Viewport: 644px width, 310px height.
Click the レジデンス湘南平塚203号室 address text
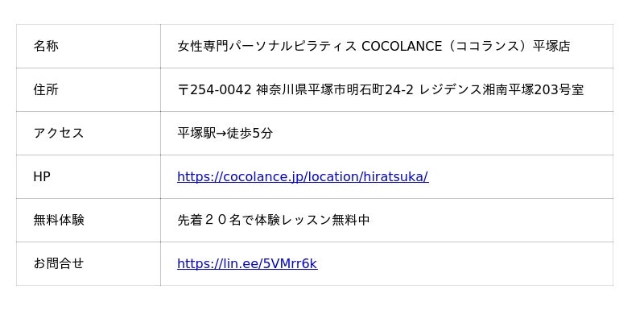click(x=502, y=89)
